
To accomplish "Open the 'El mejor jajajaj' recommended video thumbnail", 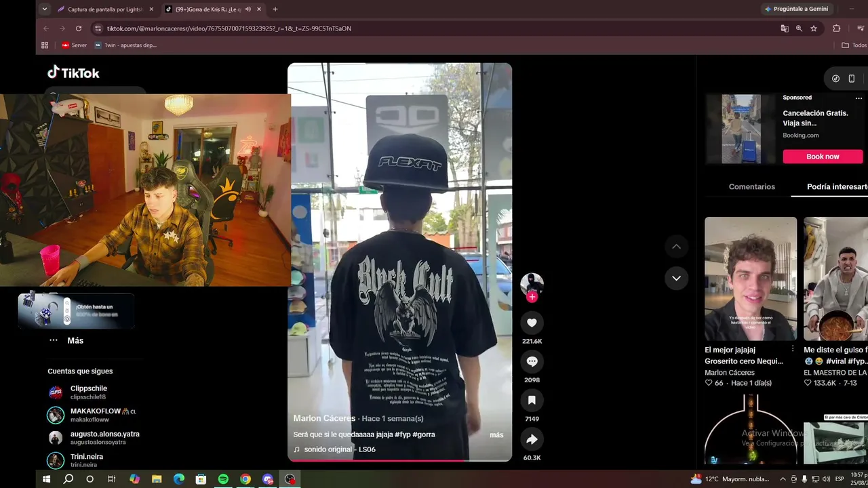I will pyautogui.click(x=751, y=279).
